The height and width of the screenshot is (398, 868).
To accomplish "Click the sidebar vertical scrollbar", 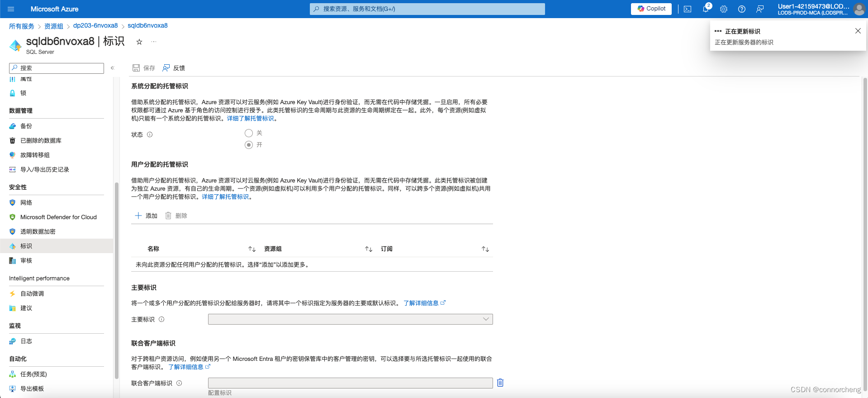I will point(117,281).
